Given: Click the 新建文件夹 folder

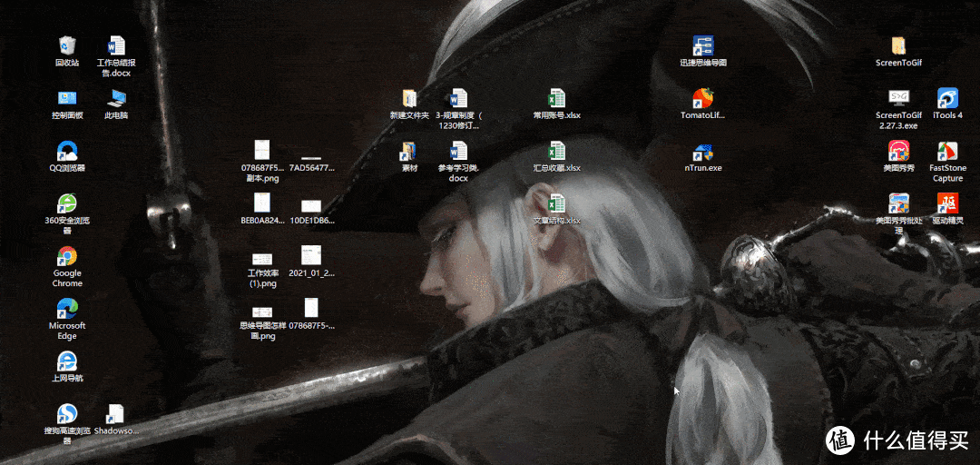Looking at the screenshot, I should click(409, 99).
